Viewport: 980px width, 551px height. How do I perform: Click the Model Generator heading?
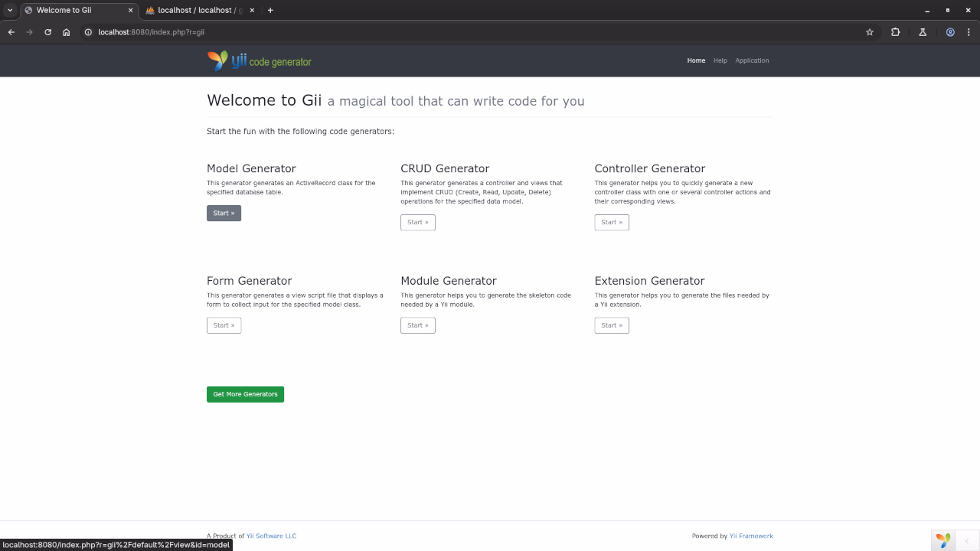[251, 168]
